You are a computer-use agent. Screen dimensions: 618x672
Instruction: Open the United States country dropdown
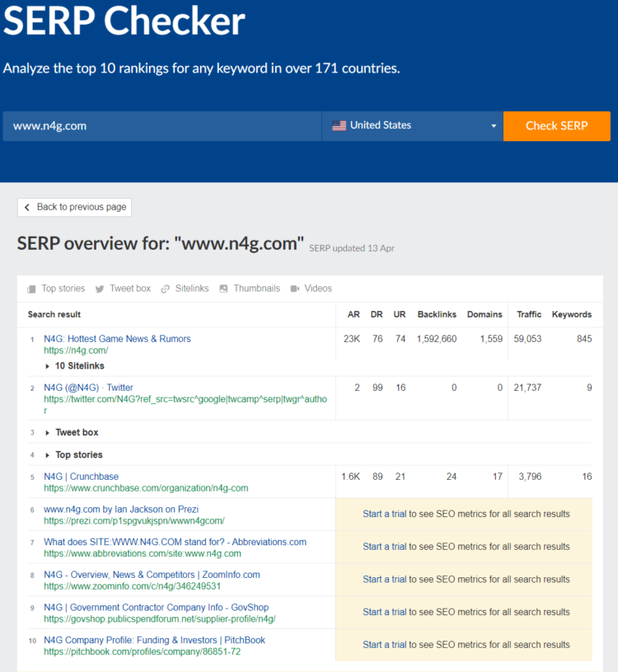[413, 126]
